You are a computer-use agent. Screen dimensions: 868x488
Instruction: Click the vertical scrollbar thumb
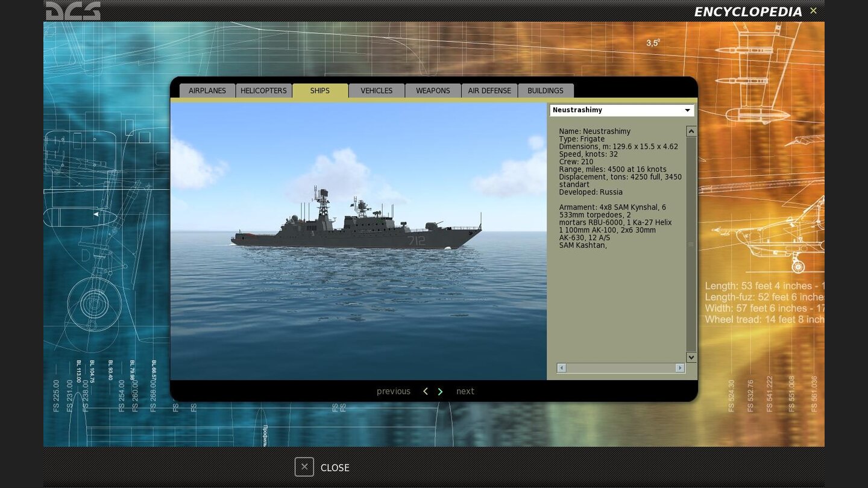(x=691, y=244)
